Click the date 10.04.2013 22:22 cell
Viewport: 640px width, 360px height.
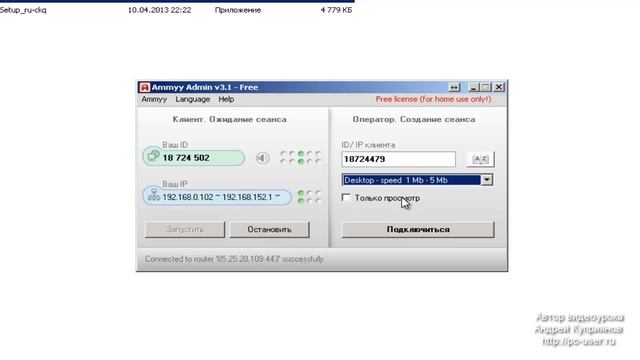pos(160,10)
